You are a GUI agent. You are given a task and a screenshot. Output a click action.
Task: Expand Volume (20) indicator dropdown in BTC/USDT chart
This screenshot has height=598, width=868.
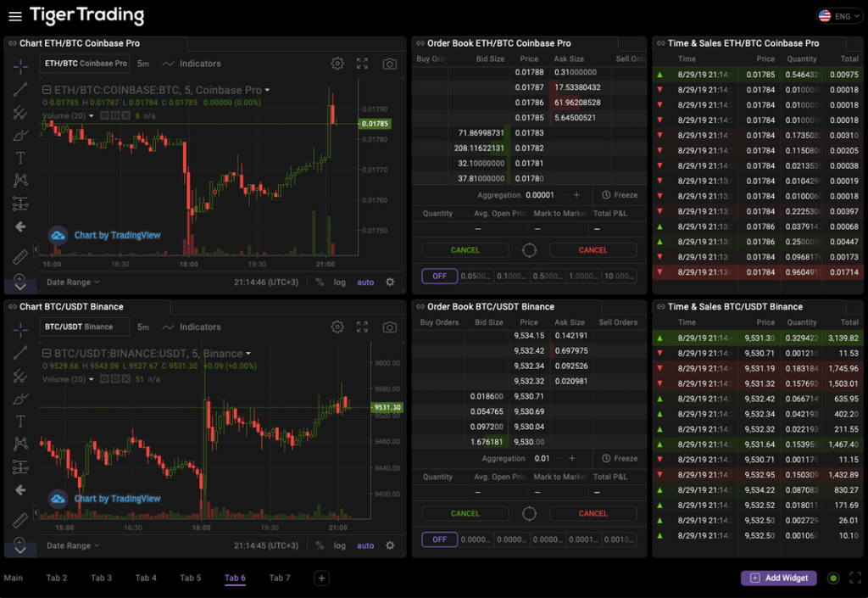pyautogui.click(x=92, y=379)
